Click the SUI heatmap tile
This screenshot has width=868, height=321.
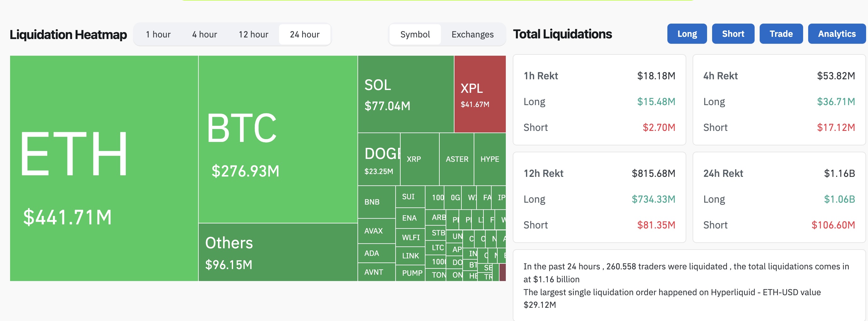[410, 197]
